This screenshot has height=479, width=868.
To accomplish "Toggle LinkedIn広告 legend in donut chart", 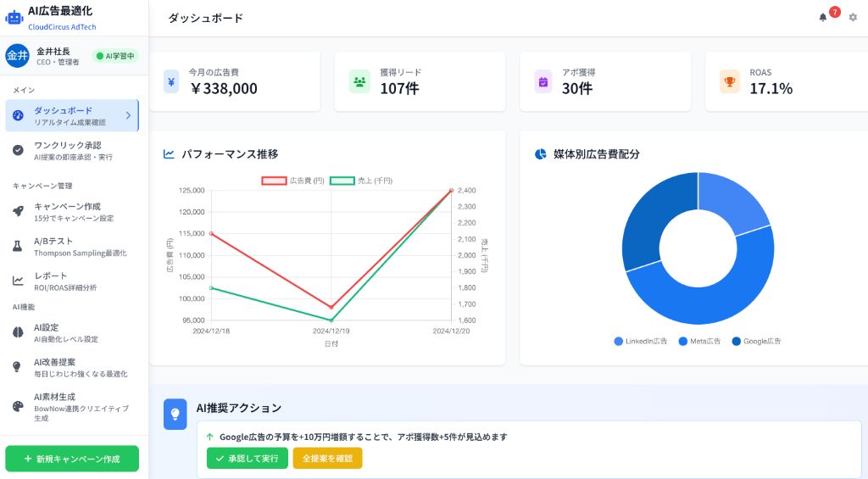I will coord(641,341).
